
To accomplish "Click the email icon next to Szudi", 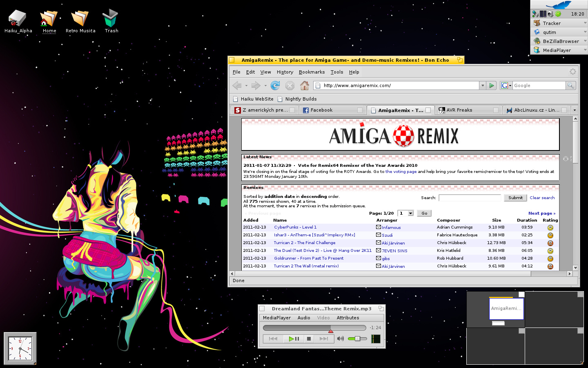I will click(x=379, y=235).
